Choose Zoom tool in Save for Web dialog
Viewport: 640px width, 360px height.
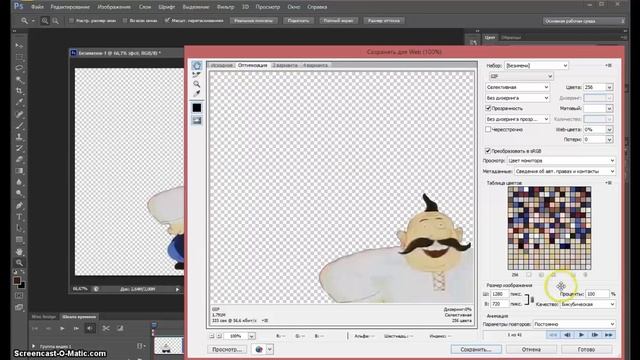197,84
